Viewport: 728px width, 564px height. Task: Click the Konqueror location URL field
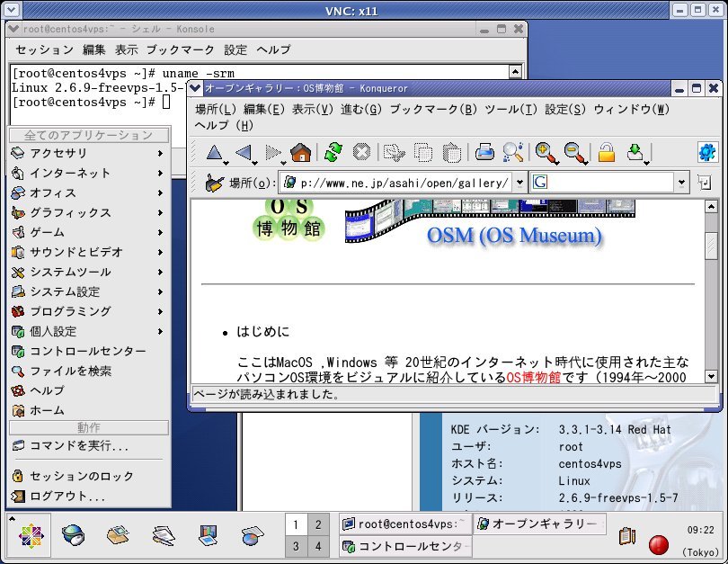pyautogui.click(x=397, y=183)
